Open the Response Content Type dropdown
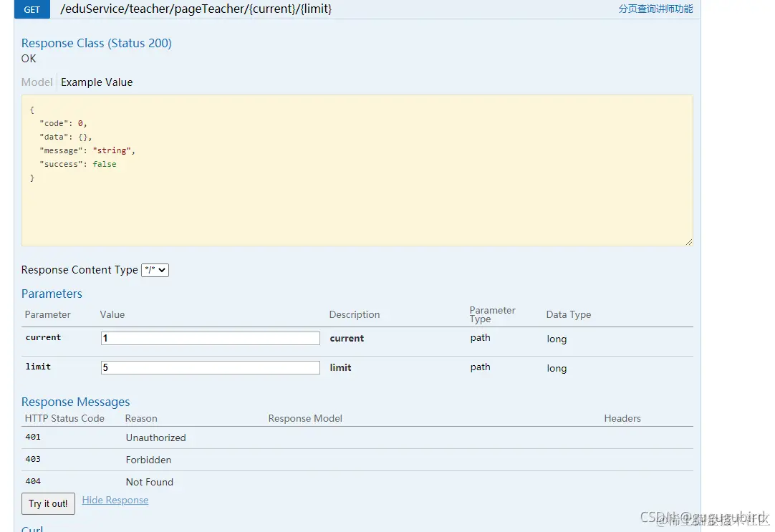This screenshot has width=775, height=532. tap(155, 270)
